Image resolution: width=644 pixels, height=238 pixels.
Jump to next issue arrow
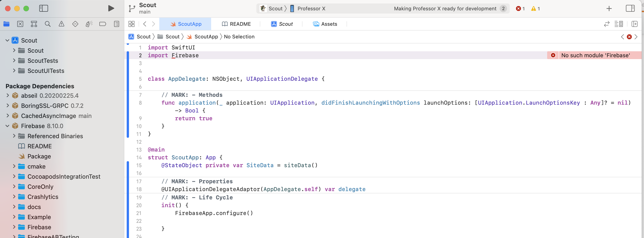click(636, 37)
